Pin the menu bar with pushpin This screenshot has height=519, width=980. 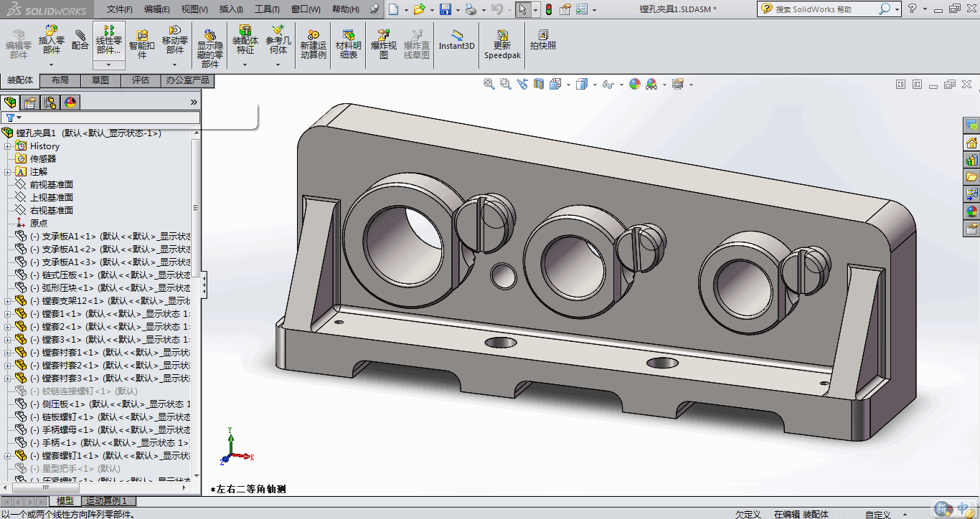(x=374, y=9)
